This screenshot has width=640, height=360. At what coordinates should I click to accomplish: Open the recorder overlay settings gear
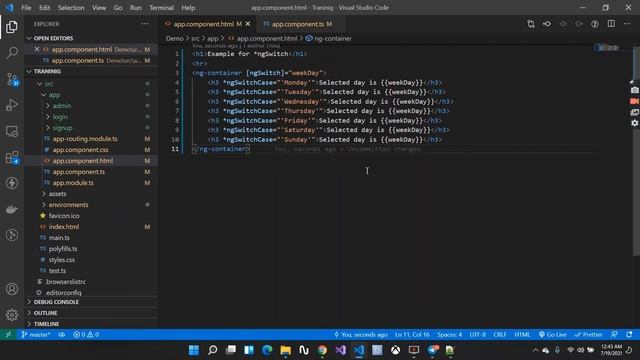coord(634,123)
